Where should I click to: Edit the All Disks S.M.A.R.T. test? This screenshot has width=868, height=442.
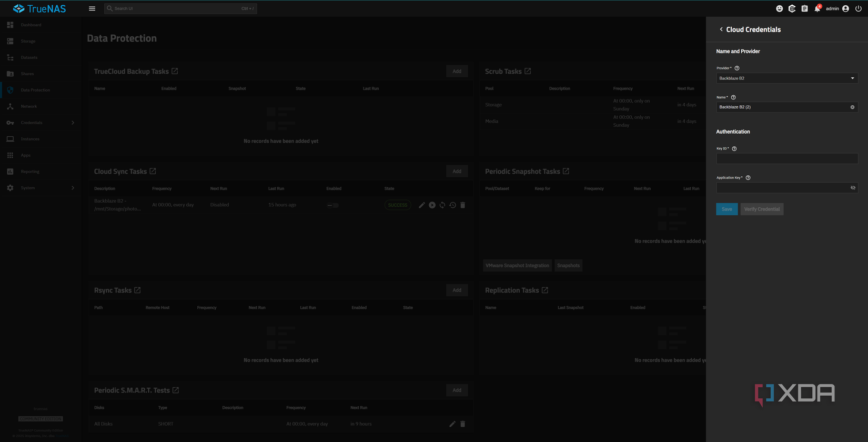452,424
